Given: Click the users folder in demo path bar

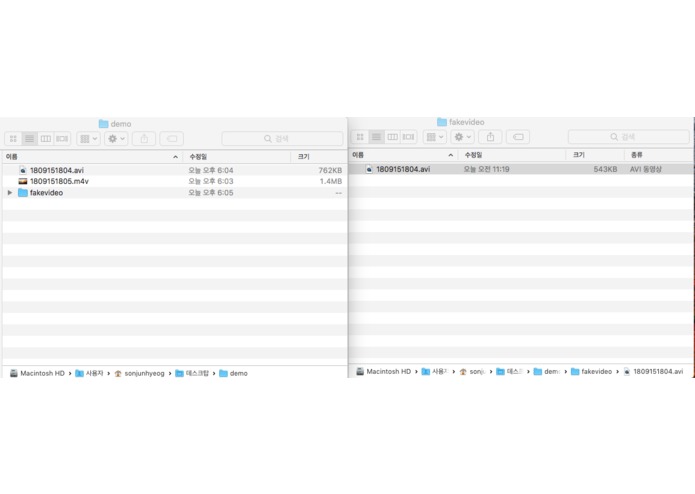Looking at the screenshot, I should 89,373.
